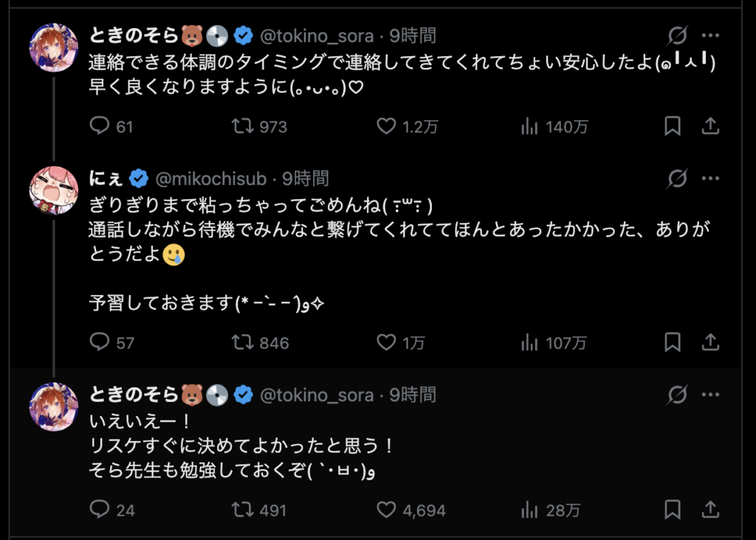View analytics showing 140万 impressions

(x=529, y=127)
